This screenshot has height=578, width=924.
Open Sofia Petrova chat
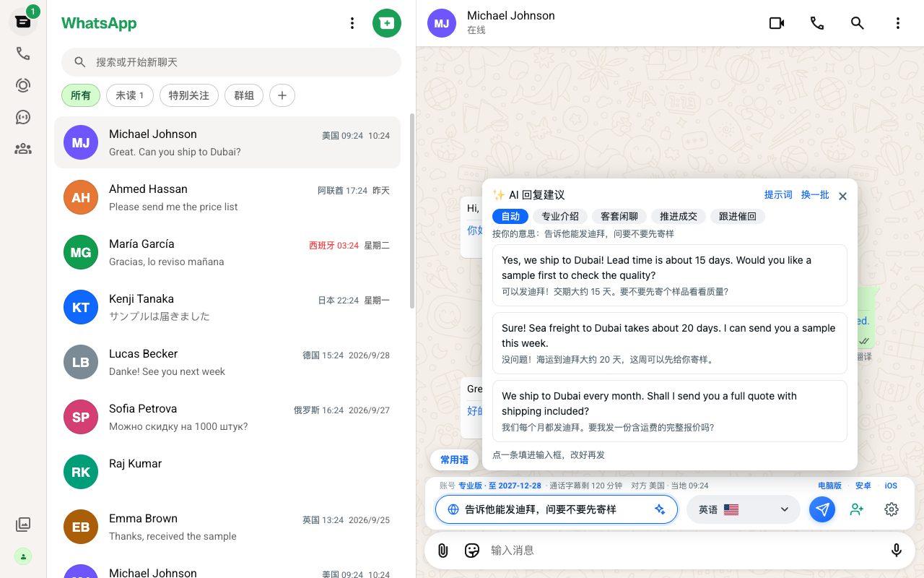(x=227, y=418)
